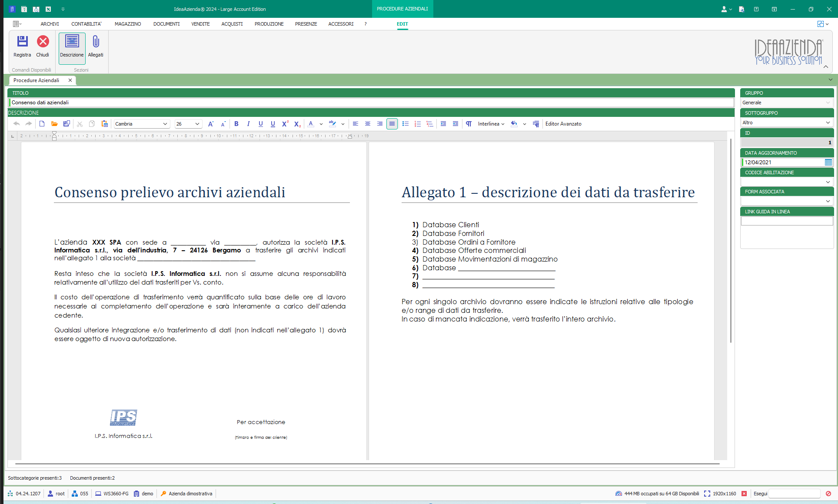The height and width of the screenshot is (504, 838).
Task: Click the user account icon in title bar
Action: [x=724, y=9]
